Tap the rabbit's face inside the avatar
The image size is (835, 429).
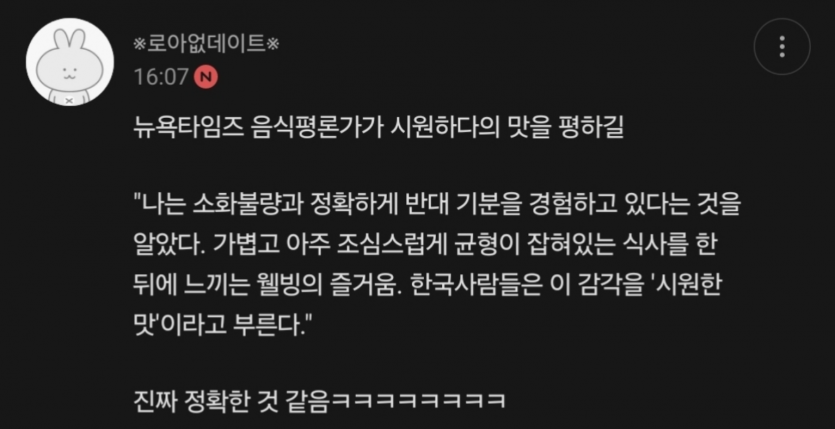point(68,73)
